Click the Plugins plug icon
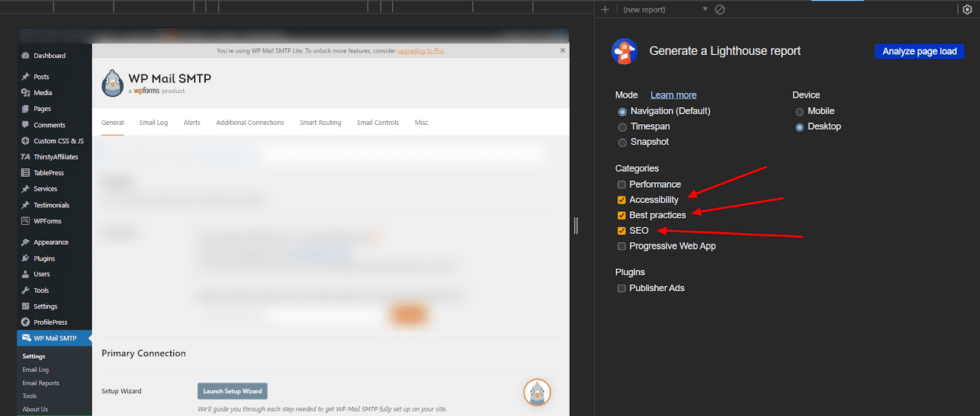The height and width of the screenshot is (416, 980). tap(25, 258)
